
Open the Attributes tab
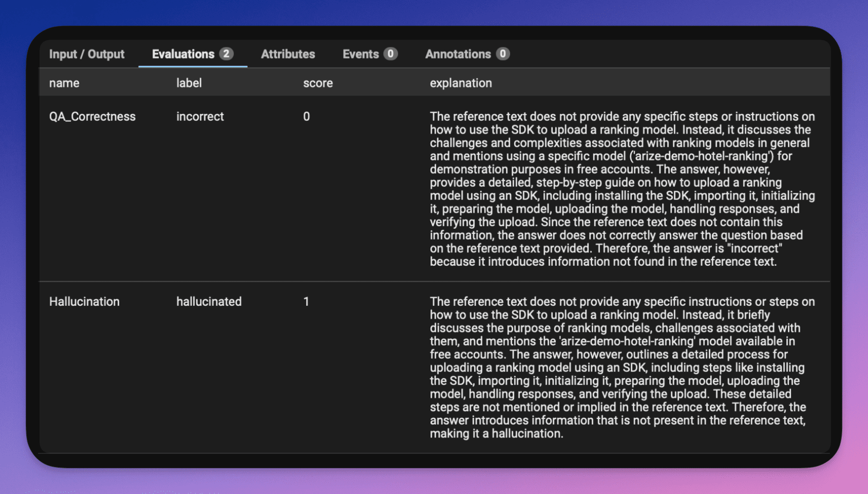coord(288,54)
